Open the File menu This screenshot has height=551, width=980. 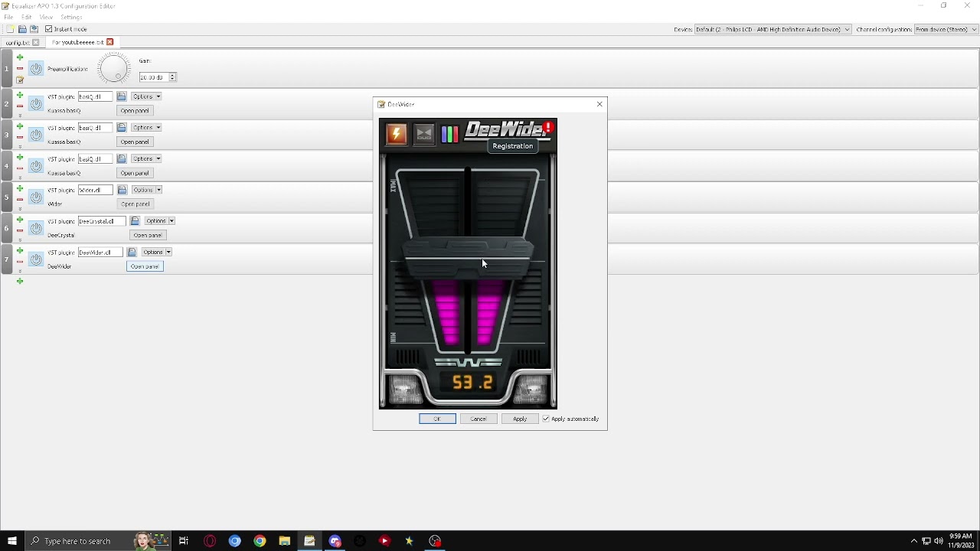[8, 17]
